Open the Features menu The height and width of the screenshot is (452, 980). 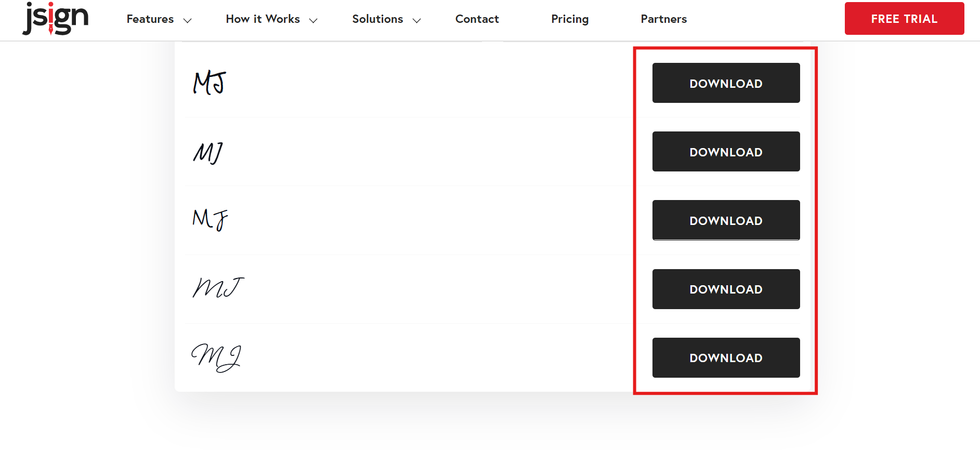click(x=150, y=19)
